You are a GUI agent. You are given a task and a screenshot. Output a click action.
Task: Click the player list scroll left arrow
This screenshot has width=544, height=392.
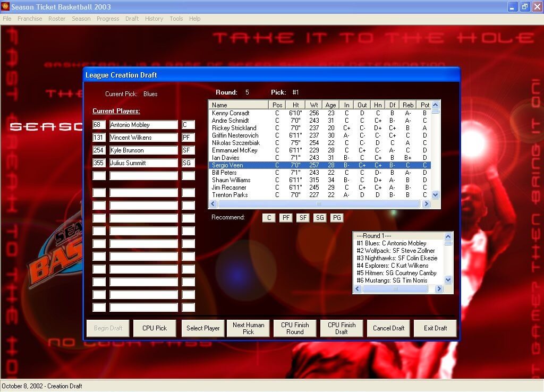(x=214, y=204)
